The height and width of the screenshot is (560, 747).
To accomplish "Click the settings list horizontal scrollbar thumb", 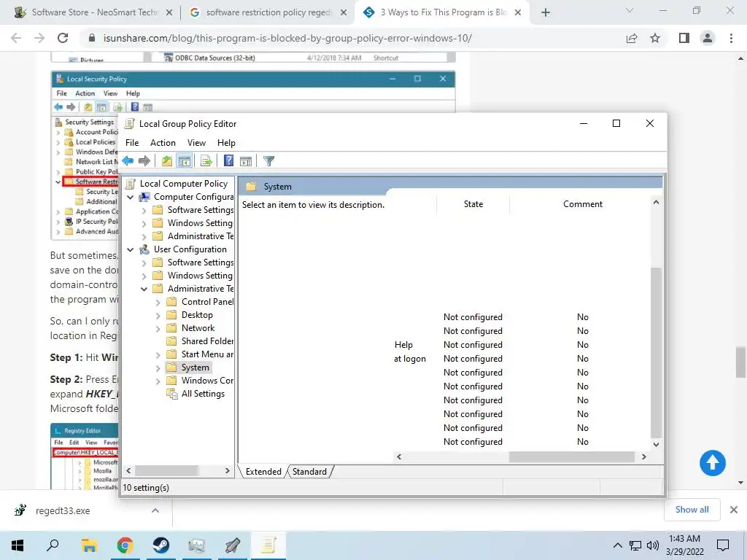I will [572, 456].
